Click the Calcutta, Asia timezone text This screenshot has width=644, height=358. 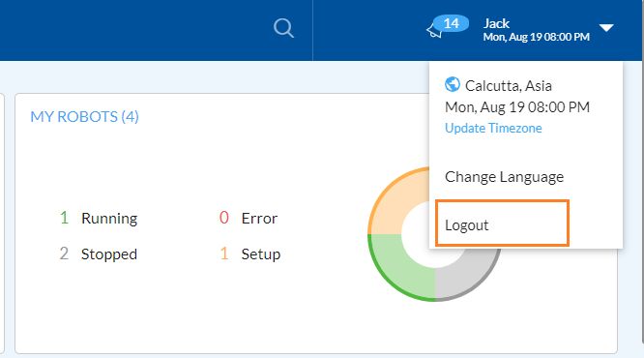coord(508,86)
